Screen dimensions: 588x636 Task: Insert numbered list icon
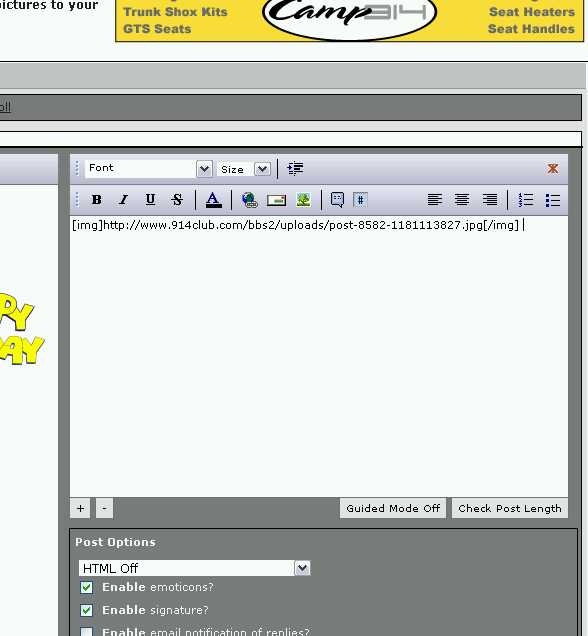coord(526,200)
